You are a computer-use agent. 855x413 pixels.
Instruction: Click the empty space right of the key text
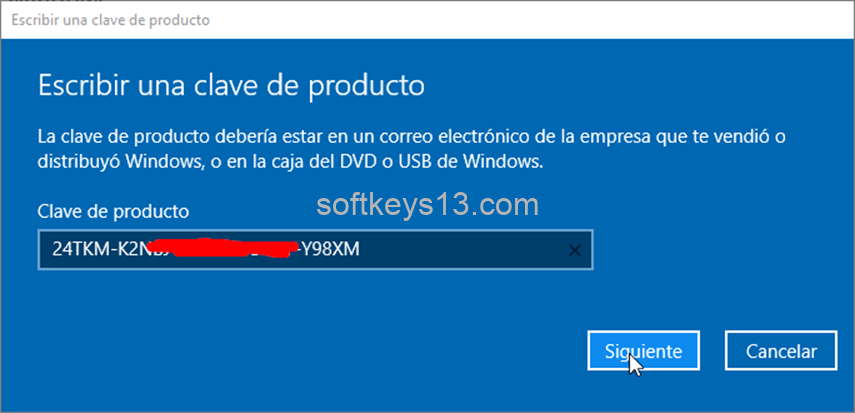coord(463,250)
